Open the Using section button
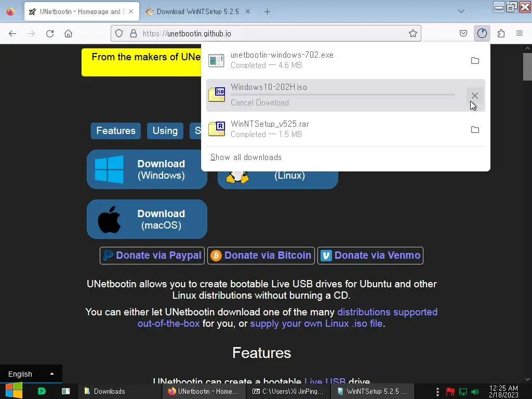The height and width of the screenshot is (399, 532). click(165, 130)
